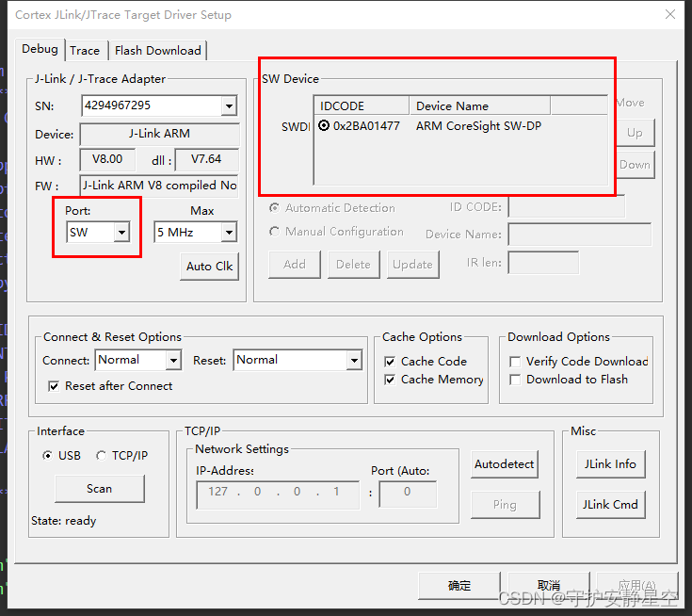Move device Down button
The width and height of the screenshot is (692, 616).
pyautogui.click(x=635, y=165)
